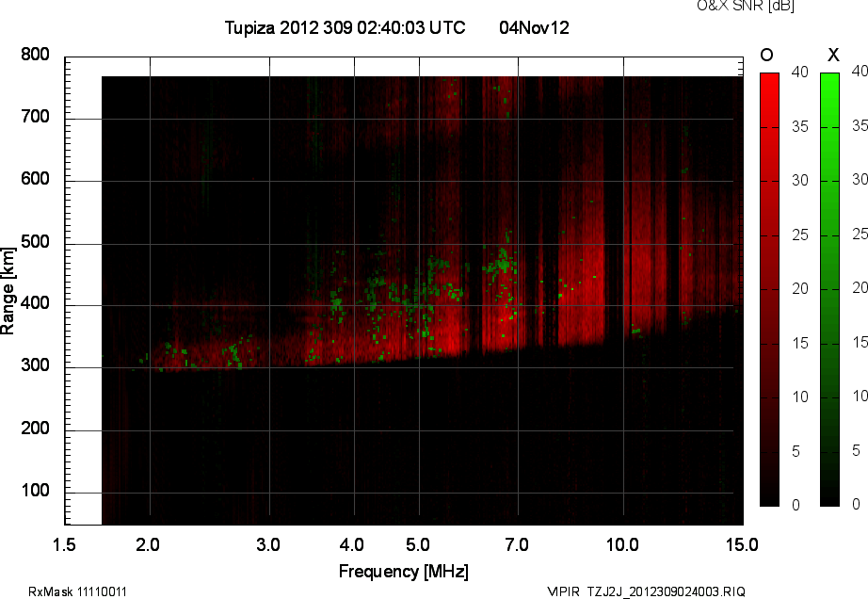Click the '4.0' frequency tick label
Image resolution: width=868 pixels, height=599 pixels.
click(x=352, y=545)
